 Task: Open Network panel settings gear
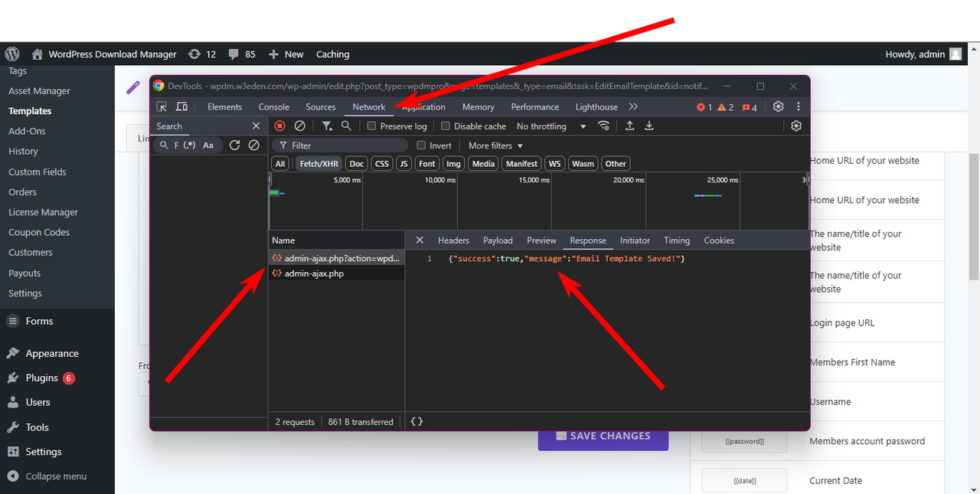click(796, 126)
